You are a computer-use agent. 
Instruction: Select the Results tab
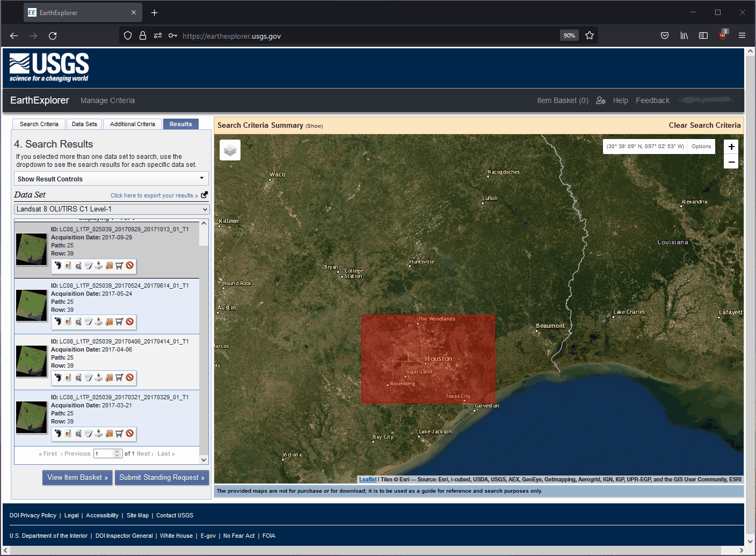click(x=181, y=124)
